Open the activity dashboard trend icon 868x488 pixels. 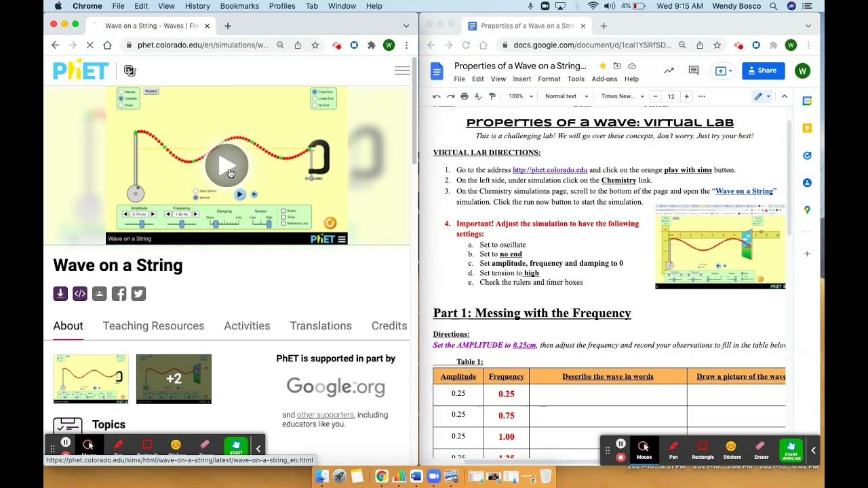pos(669,70)
